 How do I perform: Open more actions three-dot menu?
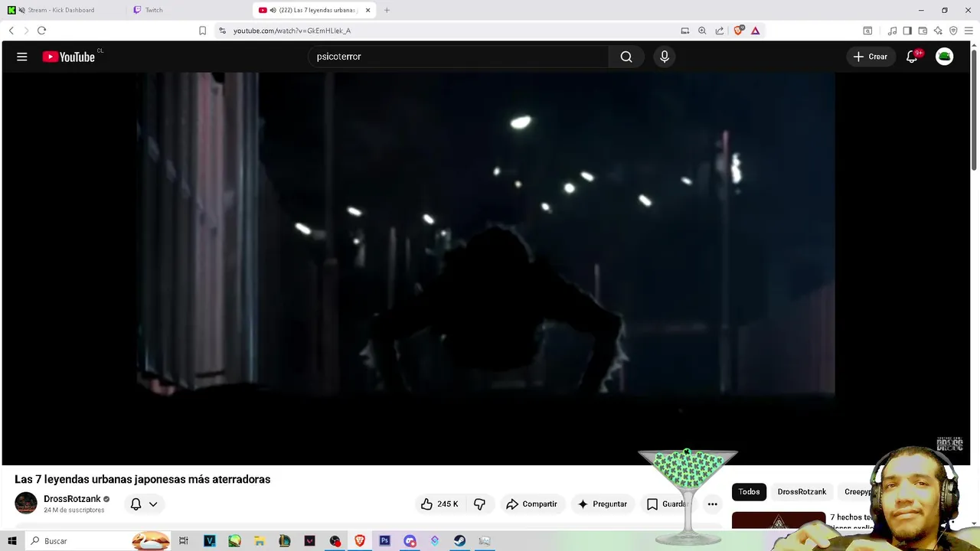[713, 504]
